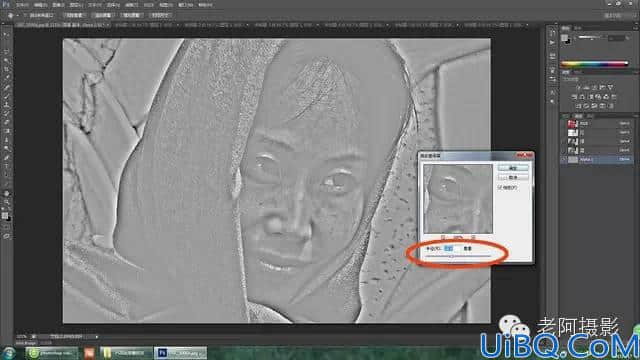The image size is (640, 360).
Task: Select the History Brush tool
Action: coord(7,113)
